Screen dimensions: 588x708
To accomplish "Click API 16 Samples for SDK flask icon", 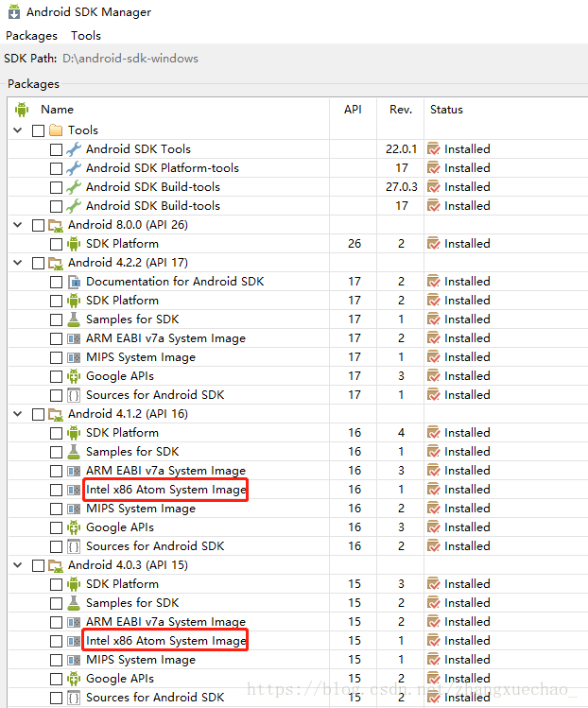I will pos(74,452).
